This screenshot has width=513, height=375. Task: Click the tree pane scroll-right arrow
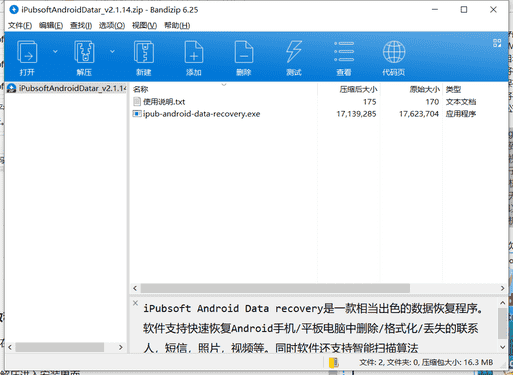pyautogui.click(x=121, y=347)
